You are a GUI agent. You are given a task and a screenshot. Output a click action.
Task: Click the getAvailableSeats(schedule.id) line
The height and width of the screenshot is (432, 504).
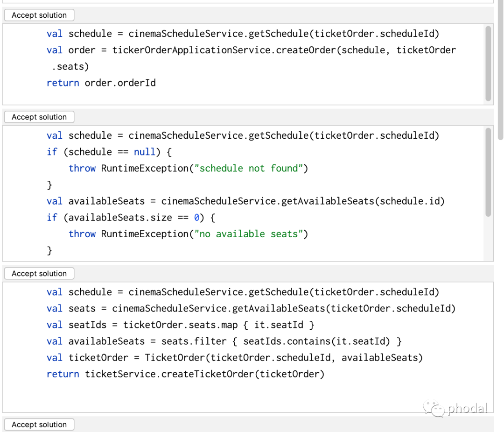tap(245, 201)
